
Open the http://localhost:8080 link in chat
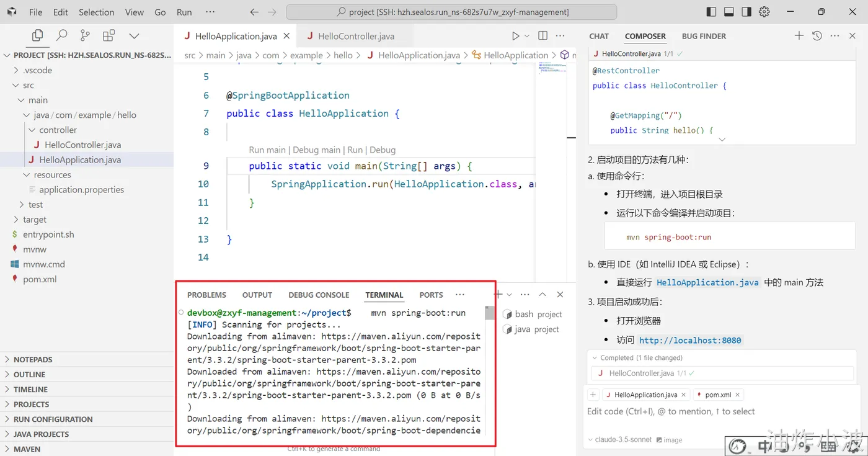[x=690, y=340]
